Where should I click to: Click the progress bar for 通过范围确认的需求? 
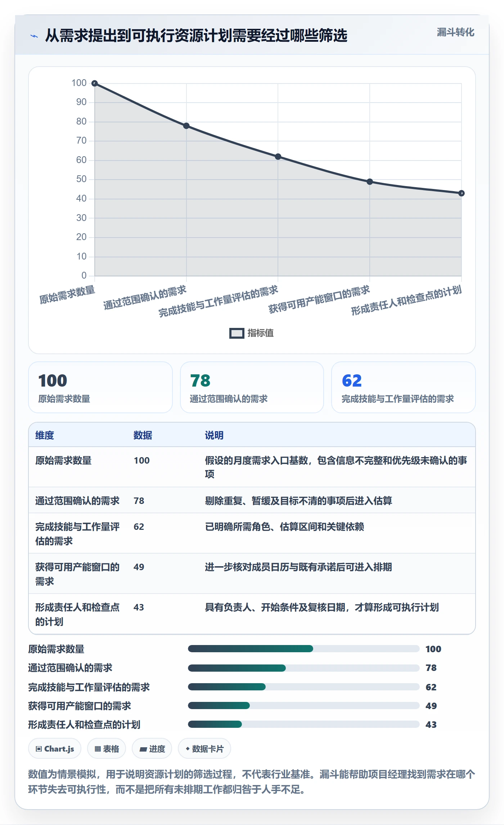point(303,668)
